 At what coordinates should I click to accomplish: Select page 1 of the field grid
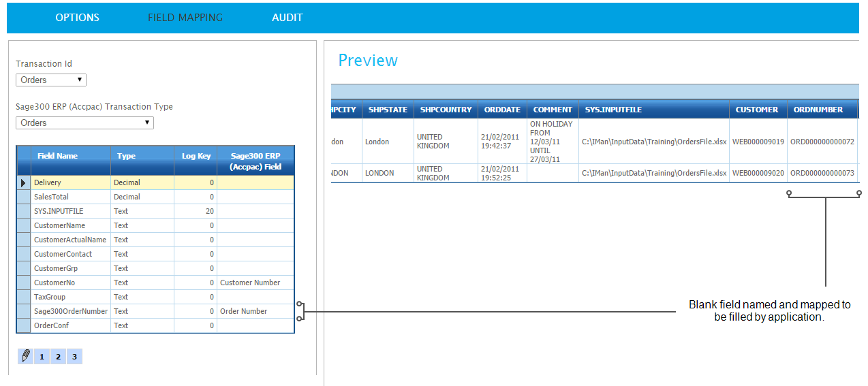42,357
